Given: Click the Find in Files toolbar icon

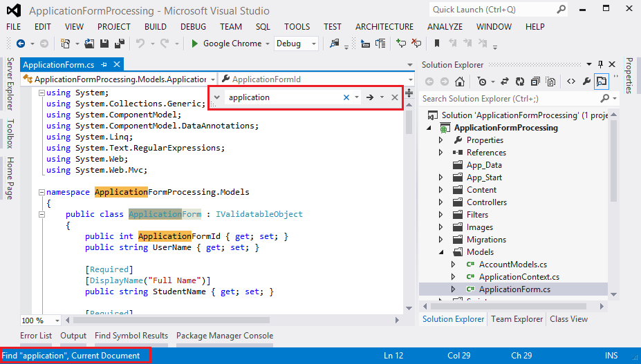Looking at the screenshot, I should tap(335, 44).
